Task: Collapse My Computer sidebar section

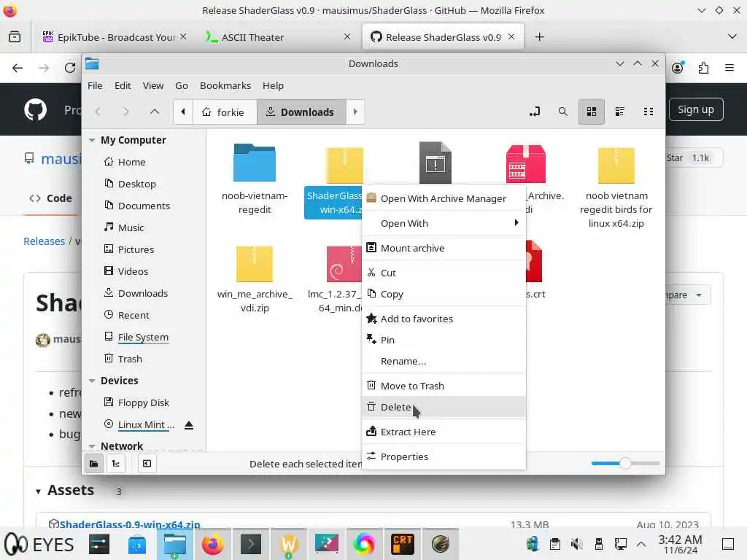Action: 91,141
